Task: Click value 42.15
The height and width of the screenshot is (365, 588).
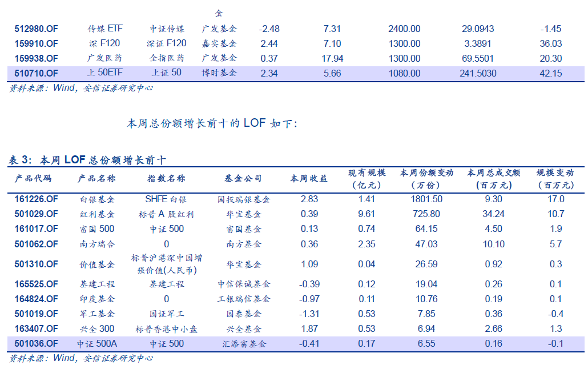Action: click(551, 74)
